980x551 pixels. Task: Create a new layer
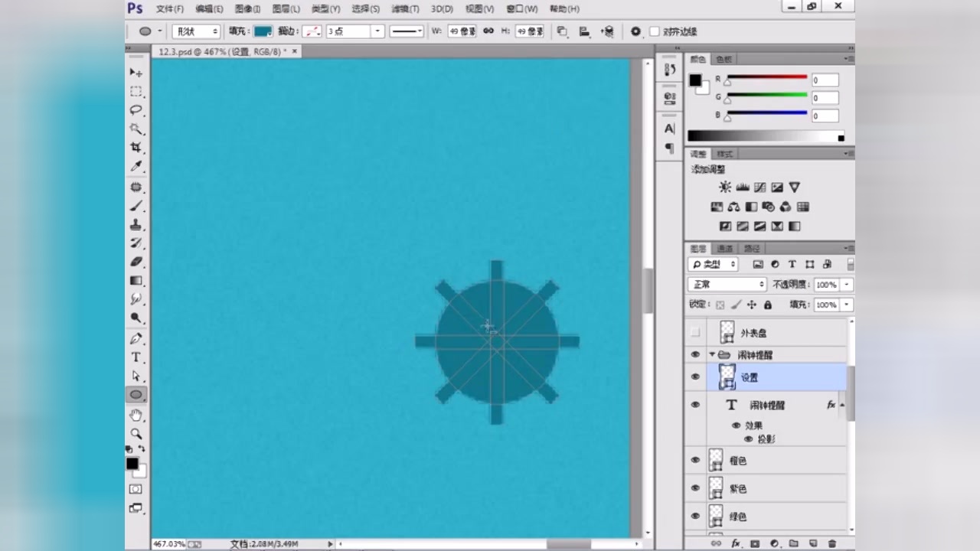[813, 543]
